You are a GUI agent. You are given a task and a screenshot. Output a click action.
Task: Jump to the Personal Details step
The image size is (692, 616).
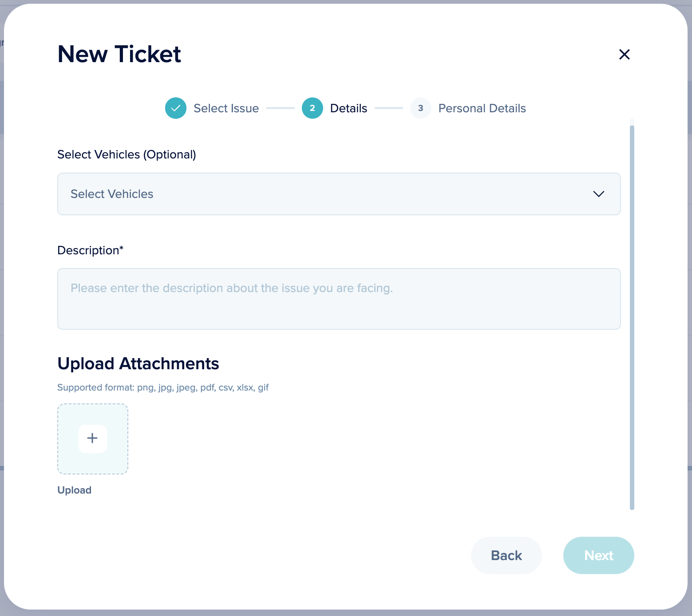click(482, 108)
